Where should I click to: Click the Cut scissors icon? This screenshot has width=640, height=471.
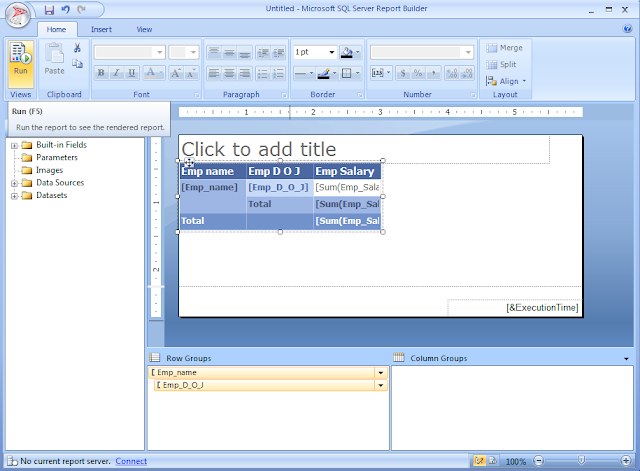(x=77, y=48)
